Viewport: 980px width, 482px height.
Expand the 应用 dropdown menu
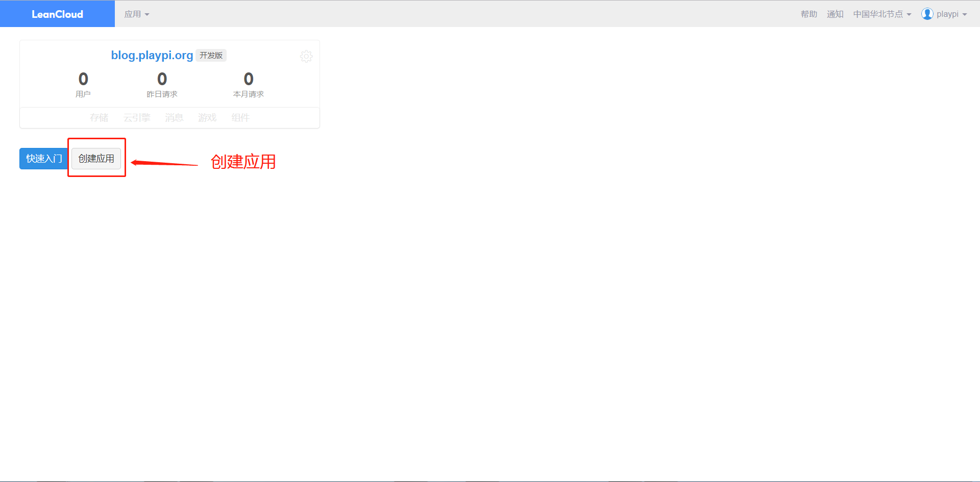click(x=137, y=14)
